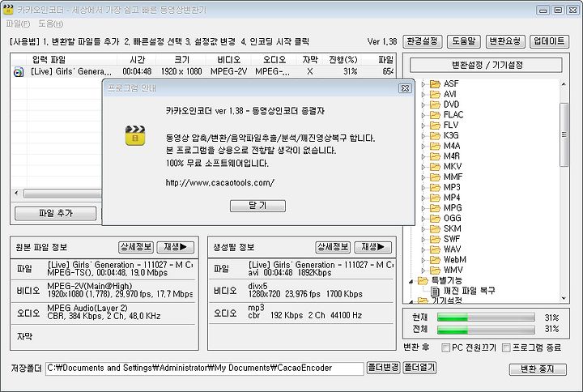Screen dimensions: 583x392
Task: Close the dialog with 닫기 button
Action: [x=257, y=206]
